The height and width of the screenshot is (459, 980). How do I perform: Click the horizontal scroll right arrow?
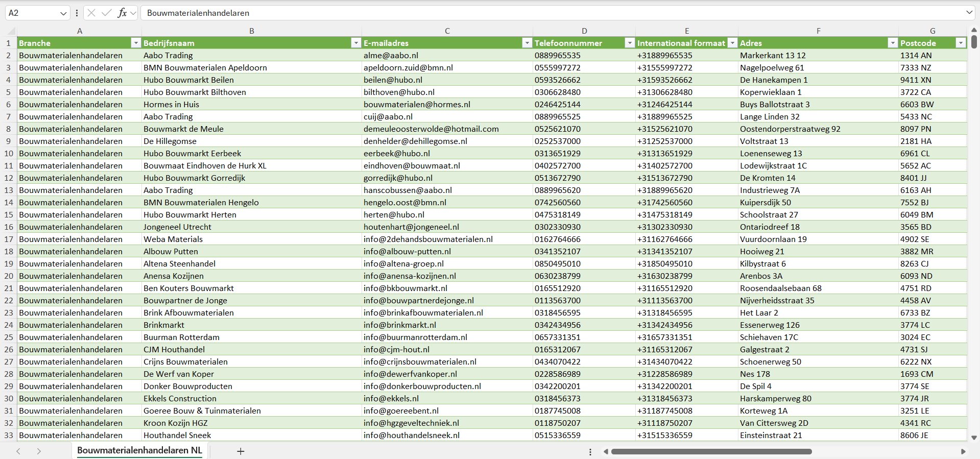tap(963, 451)
